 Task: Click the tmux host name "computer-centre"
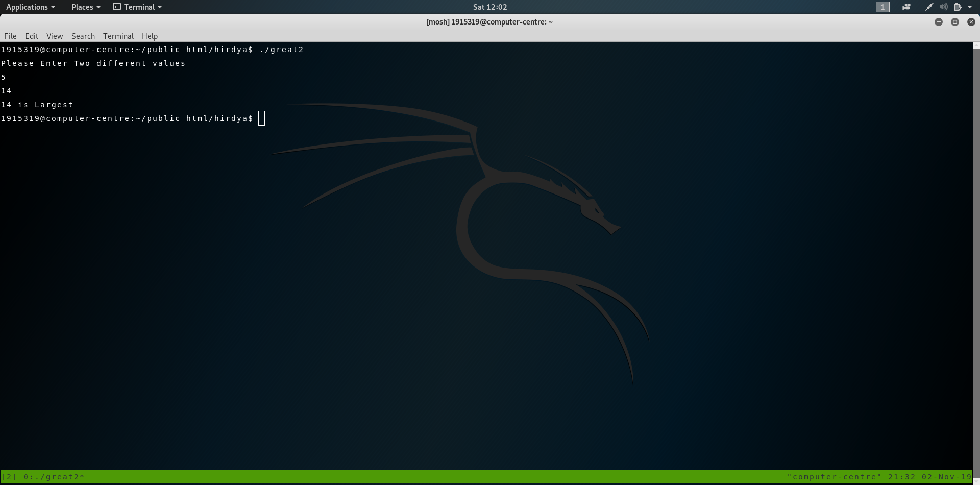point(835,477)
